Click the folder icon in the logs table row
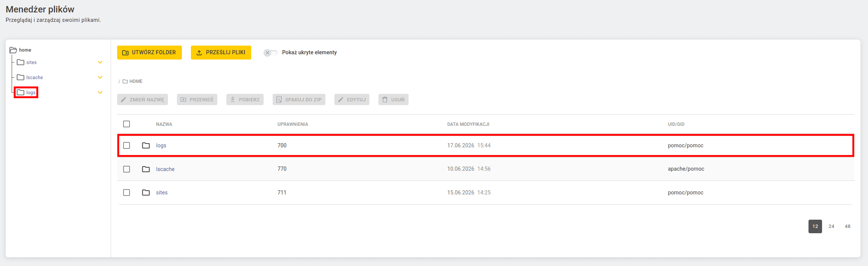 tap(146, 145)
